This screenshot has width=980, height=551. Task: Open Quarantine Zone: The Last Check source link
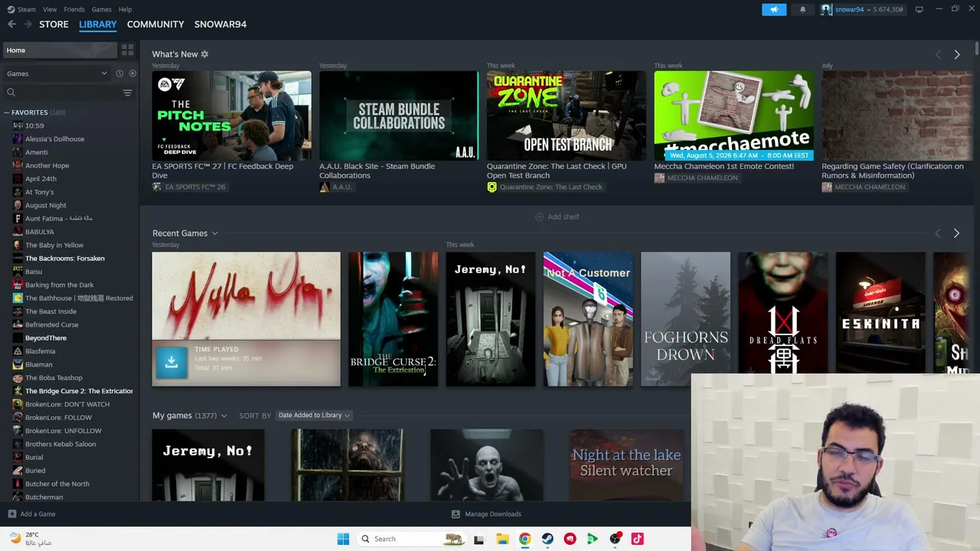550,187
